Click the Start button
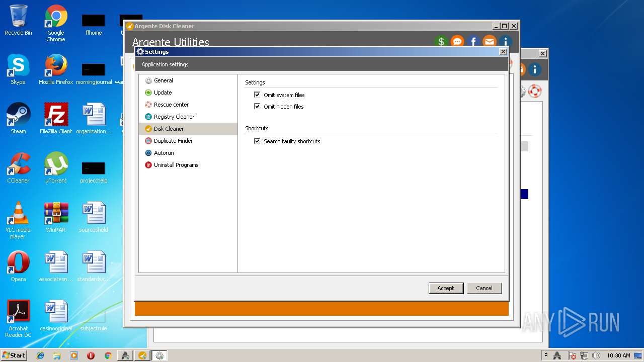The width and height of the screenshot is (644, 362). pyautogui.click(x=14, y=355)
